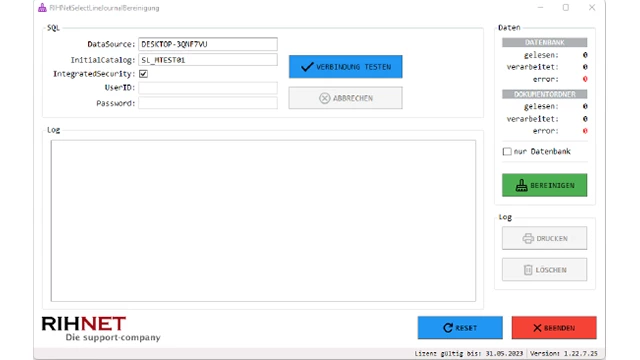Click the circled X icon on Abbrechen
640x360 pixels.
pyautogui.click(x=324, y=98)
